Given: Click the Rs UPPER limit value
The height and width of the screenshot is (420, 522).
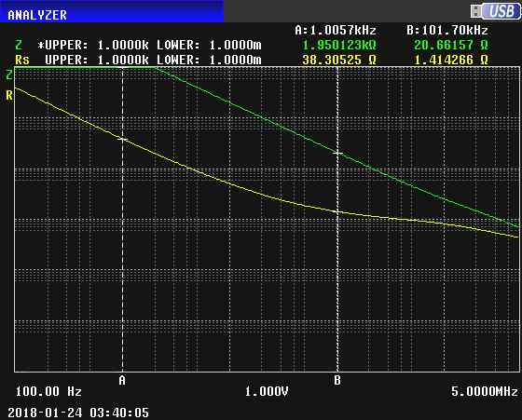Looking at the screenshot, I should [123, 60].
